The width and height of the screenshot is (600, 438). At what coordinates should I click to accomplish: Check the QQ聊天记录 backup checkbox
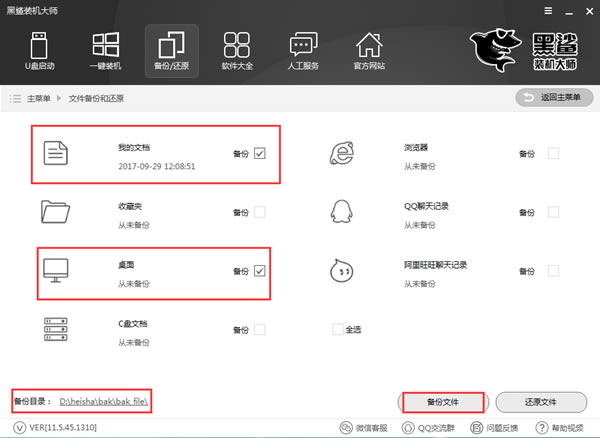pyautogui.click(x=553, y=212)
